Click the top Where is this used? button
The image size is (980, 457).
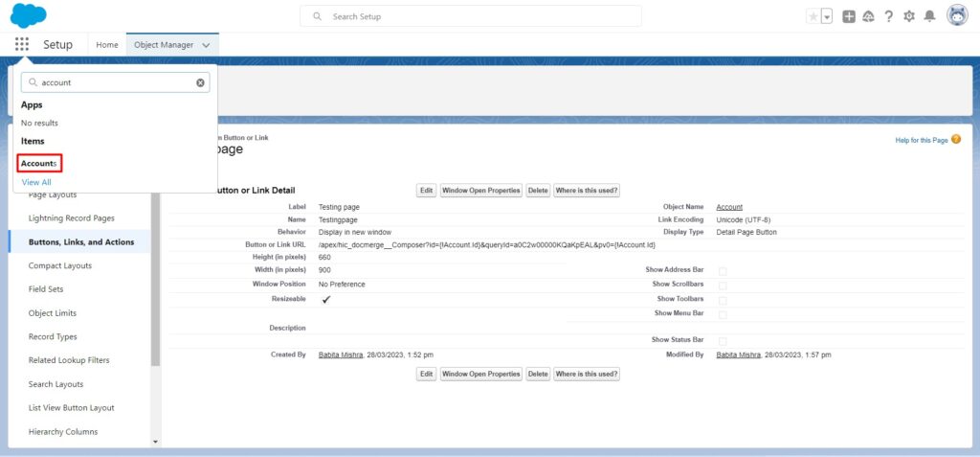pos(587,191)
